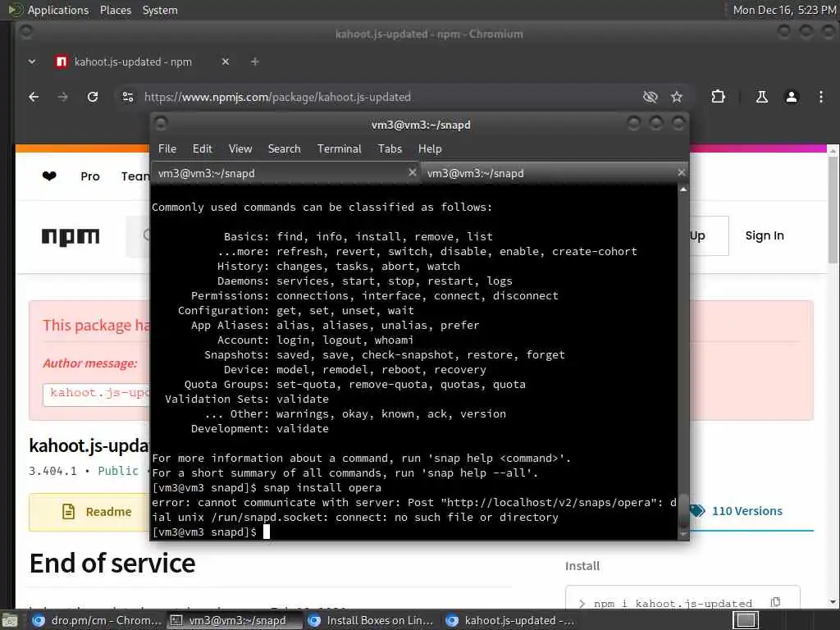Open the terminal Edit menu
This screenshot has width=840, height=630.
(x=202, y=149)
